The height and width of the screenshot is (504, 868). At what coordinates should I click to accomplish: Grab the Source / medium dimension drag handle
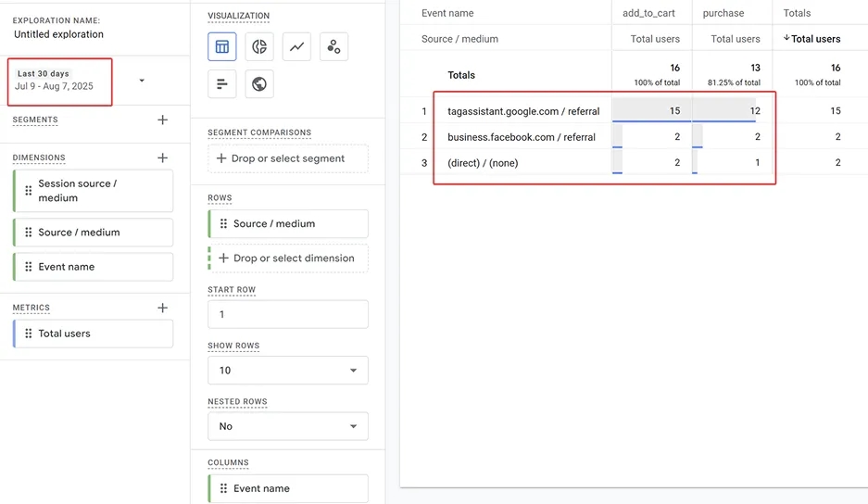coord(28,232)
